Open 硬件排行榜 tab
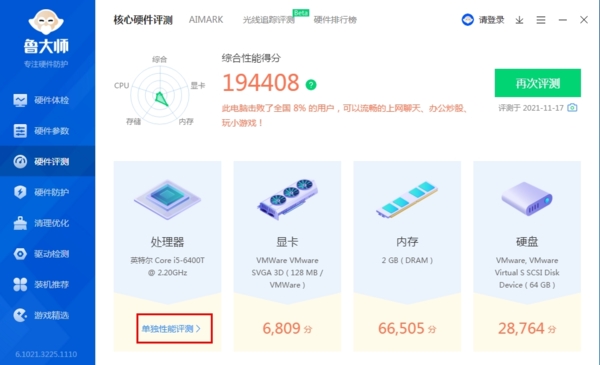Screen dimensions: 600x365 click(335, 20)
